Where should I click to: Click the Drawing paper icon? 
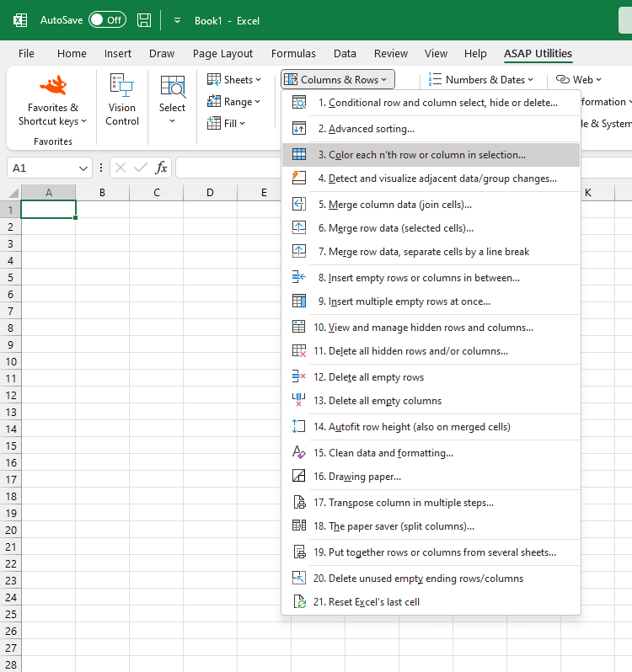click(299, 477)
